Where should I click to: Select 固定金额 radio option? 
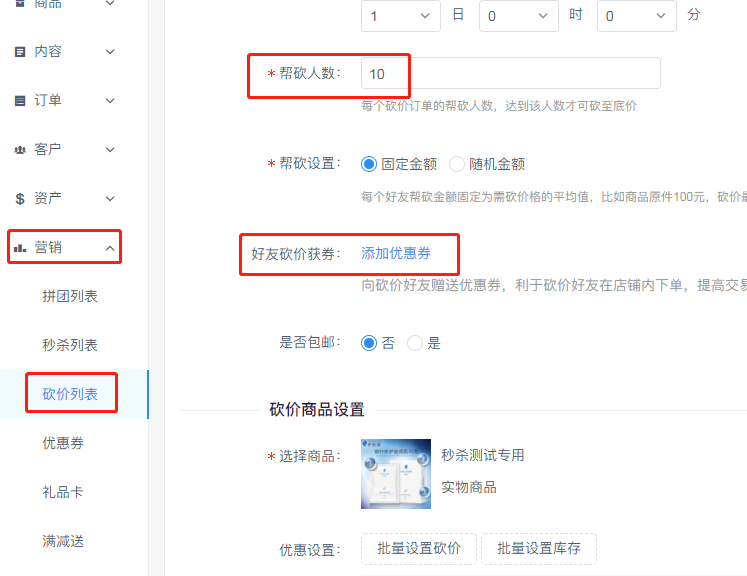[369, 164]
